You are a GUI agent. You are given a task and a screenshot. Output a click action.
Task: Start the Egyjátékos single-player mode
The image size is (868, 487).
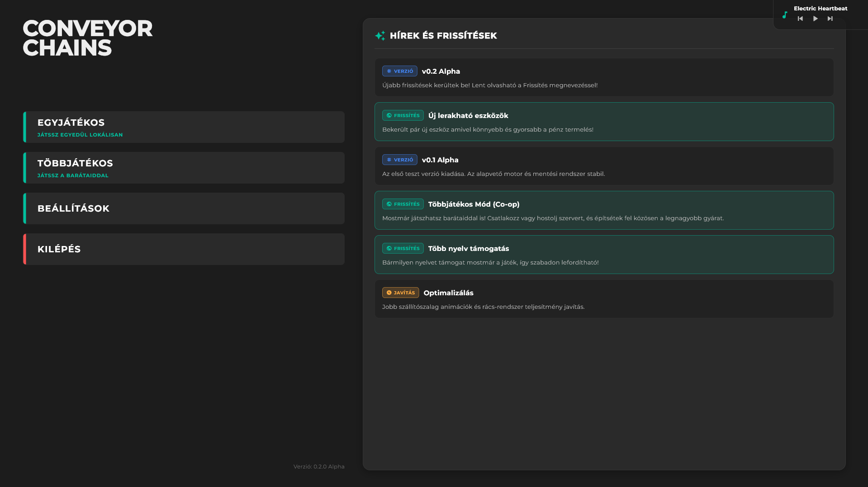[184, 127]
